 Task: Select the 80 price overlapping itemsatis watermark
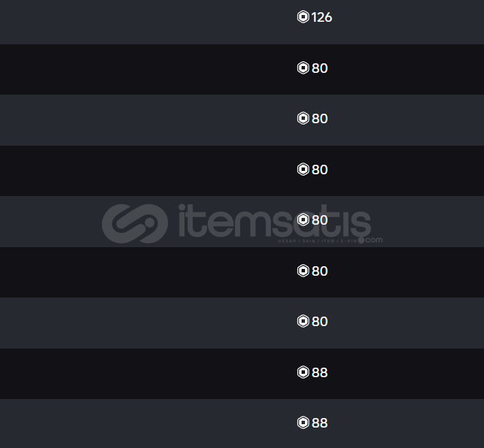[319, 220]
